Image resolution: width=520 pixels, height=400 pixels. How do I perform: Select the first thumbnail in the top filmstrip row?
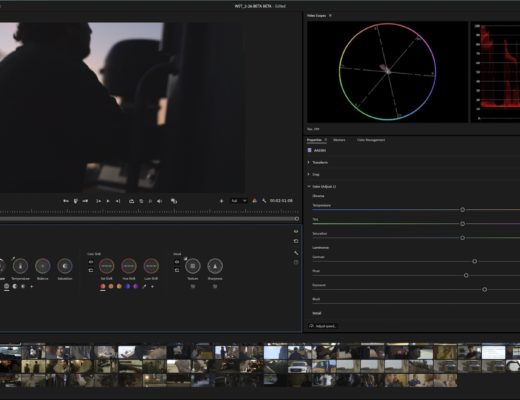(x=10, y=352)
